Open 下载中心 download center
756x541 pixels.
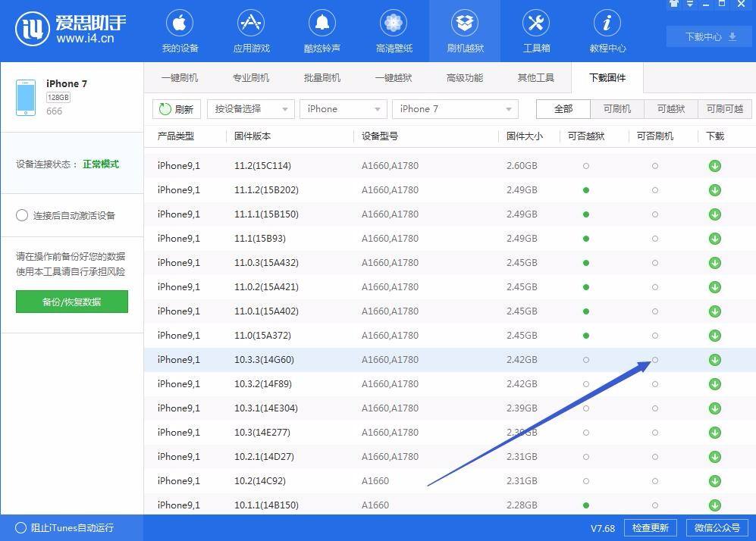pyautogui.click(x=709, y=36)
